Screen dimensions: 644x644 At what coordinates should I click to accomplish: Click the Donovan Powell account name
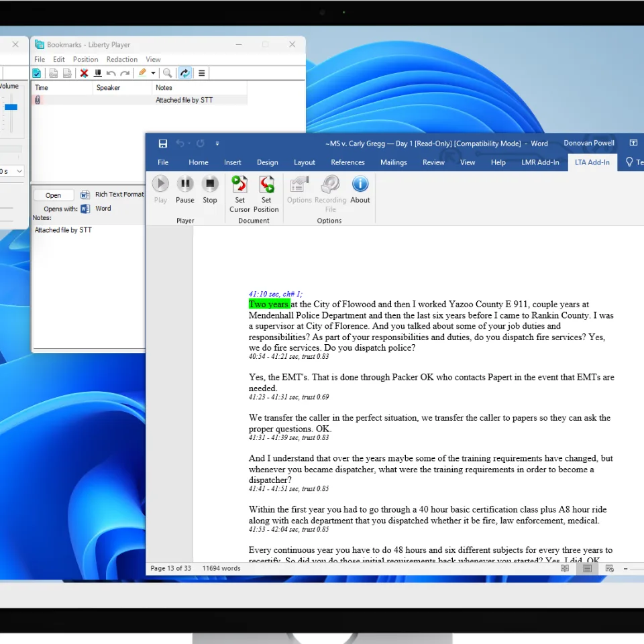click(589, 143)
